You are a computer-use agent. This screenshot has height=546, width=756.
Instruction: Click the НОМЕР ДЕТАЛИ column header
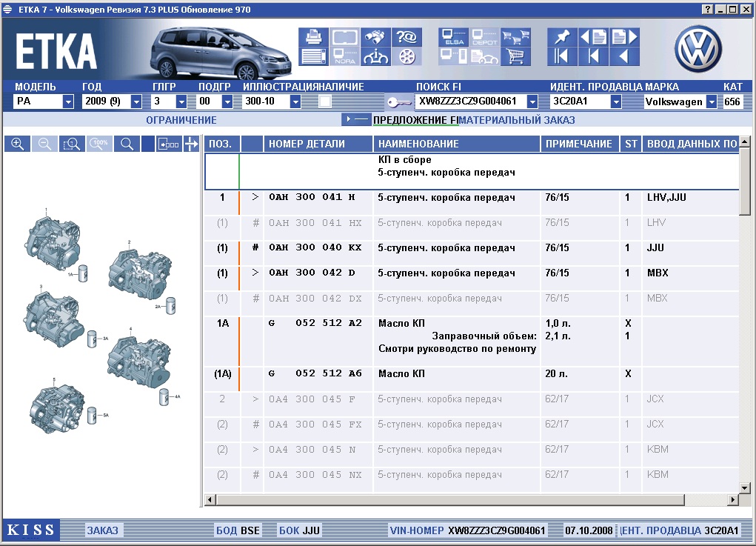318,144
